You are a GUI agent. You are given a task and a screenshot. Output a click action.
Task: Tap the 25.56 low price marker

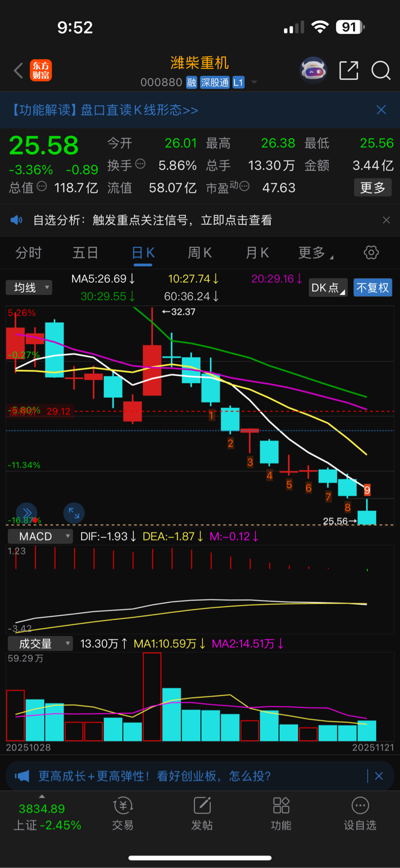click(x=340, y=521)
